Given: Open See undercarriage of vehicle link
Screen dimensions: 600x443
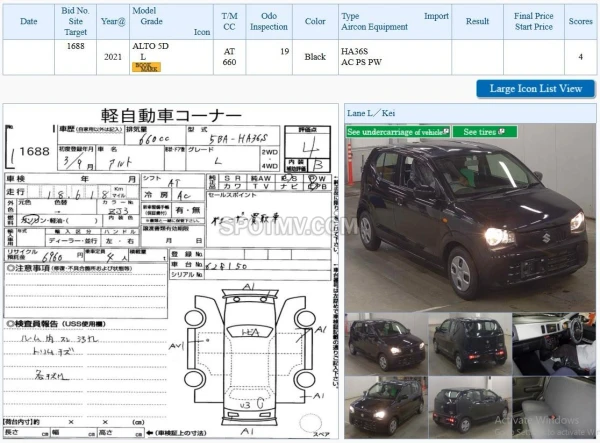Looking at the screenshot, I should click(398, 132).
